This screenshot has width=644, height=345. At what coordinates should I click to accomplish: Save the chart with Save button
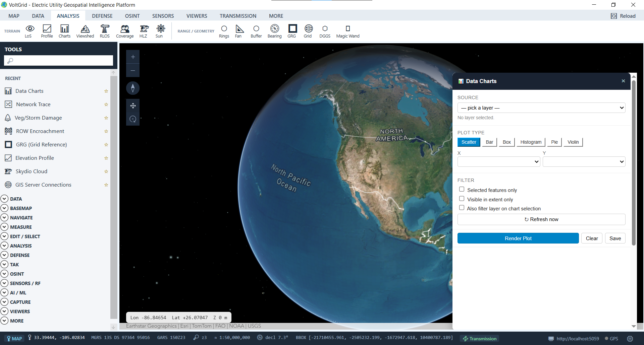coord(615,238)
